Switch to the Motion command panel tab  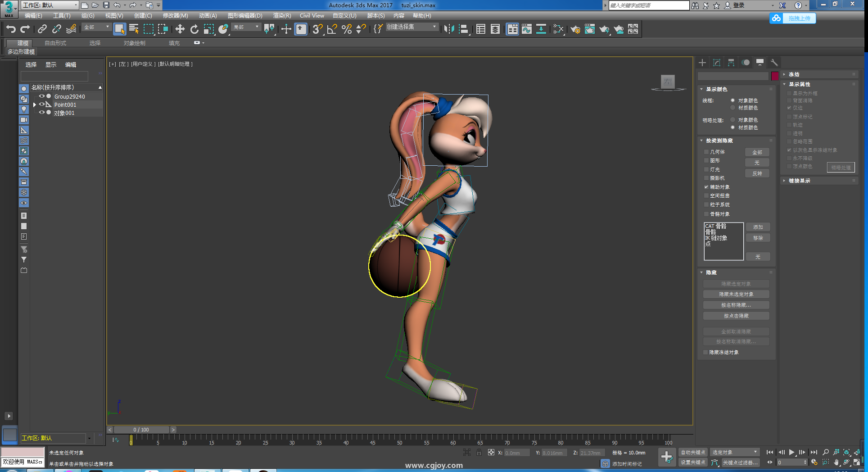pos(746,63)
